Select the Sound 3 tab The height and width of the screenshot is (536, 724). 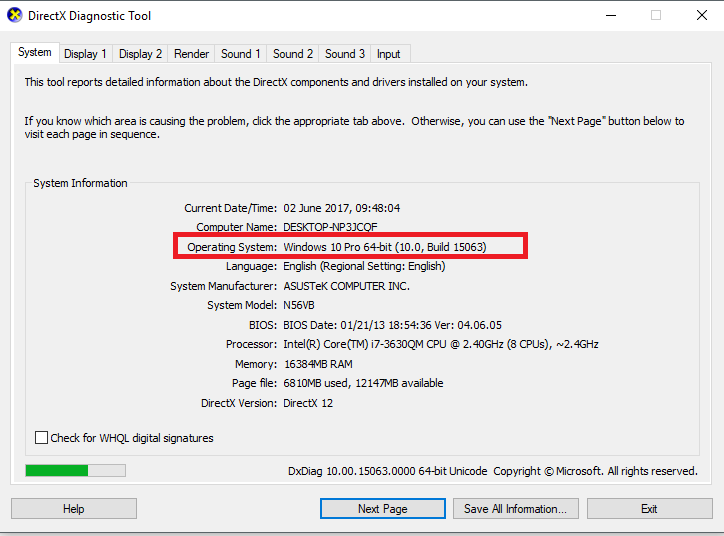(x=344, y=54)
